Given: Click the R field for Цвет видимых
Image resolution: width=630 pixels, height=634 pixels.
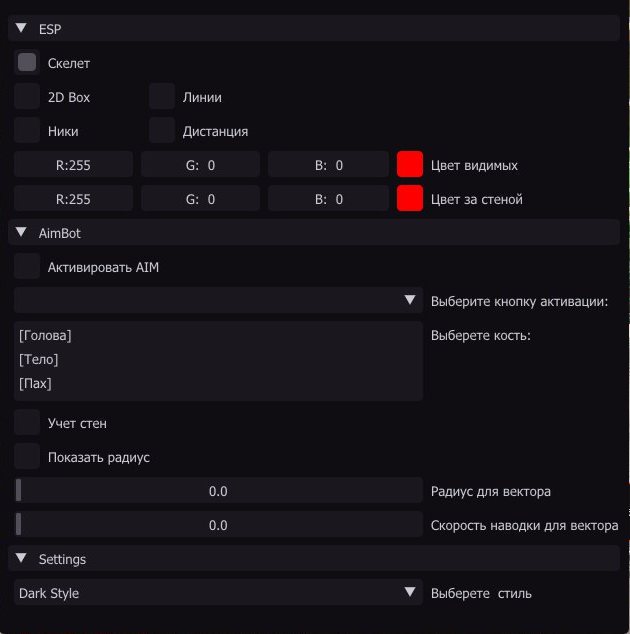Looking at the screenshot, I should coord(74,165).
